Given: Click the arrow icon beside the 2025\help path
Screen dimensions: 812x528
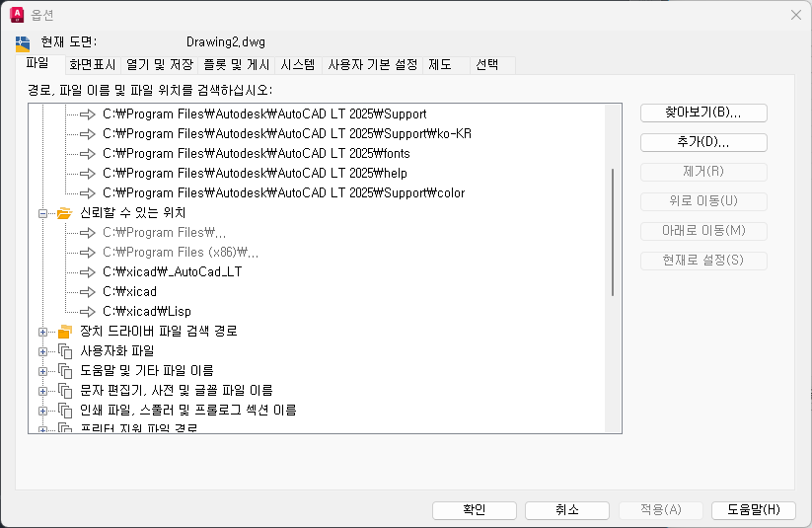Looking at the screenshot, I should point(88,174).
